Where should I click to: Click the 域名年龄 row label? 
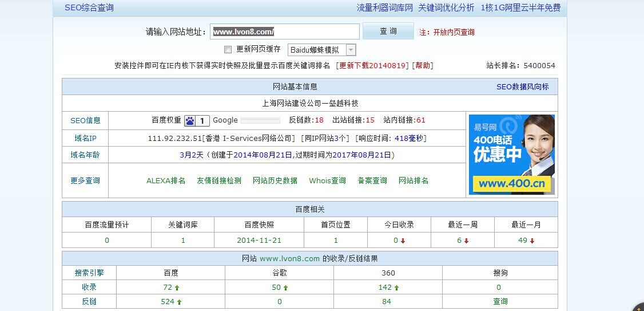click(85, 155)
